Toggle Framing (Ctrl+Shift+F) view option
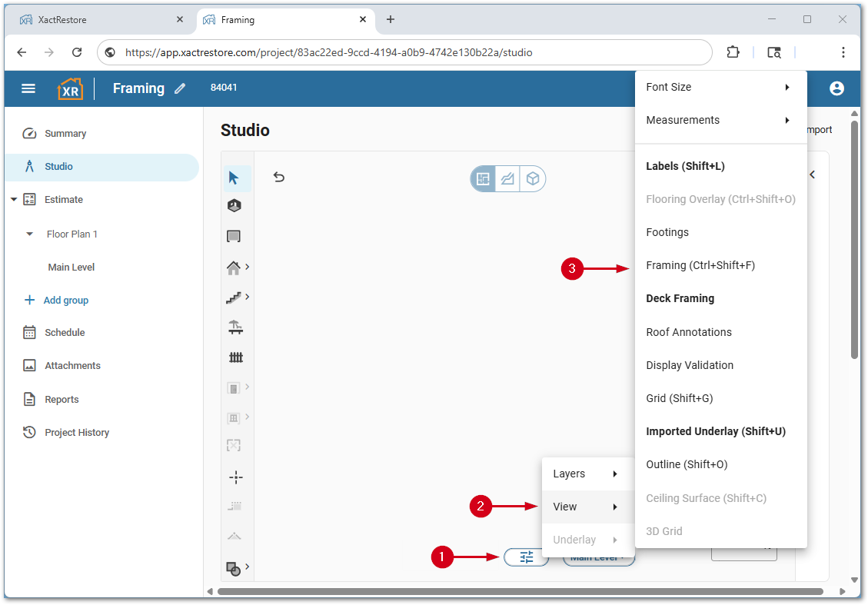Screen dimensions: 868x605 coord(700,265)
